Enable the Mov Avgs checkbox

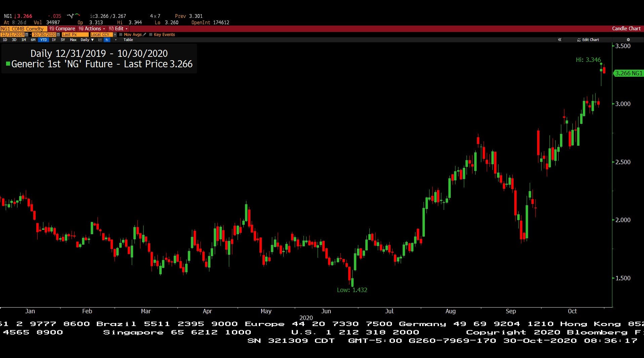[121, 34]
